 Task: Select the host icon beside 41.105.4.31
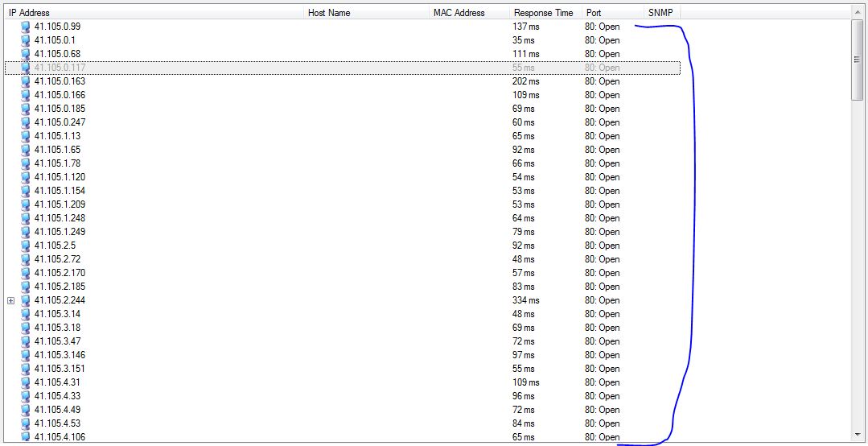[x=26, y=382]
